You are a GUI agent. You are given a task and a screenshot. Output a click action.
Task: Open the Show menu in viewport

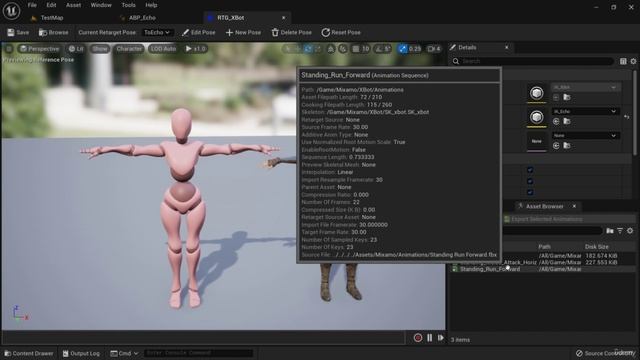100,49
